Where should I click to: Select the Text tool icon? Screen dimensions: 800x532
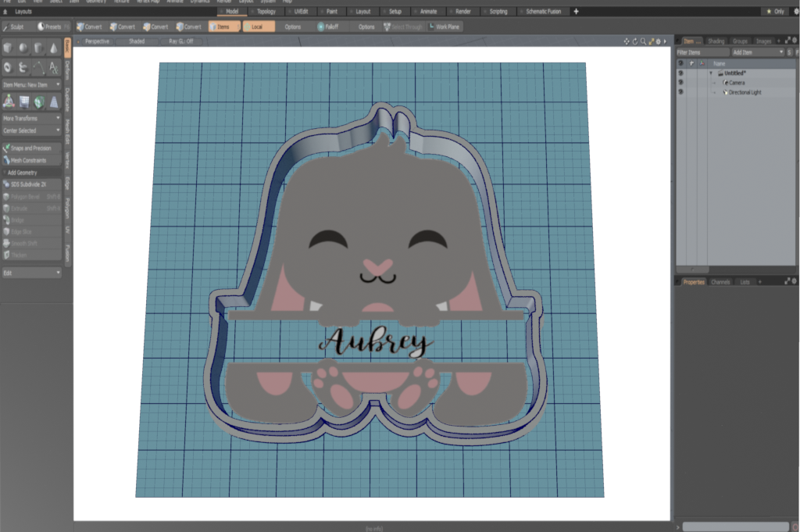pyautogui.click(x=54, y=67)
